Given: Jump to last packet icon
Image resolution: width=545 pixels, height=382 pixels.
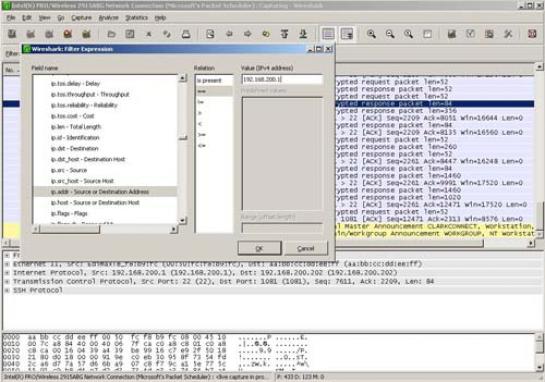Looking at the screenshot, I should (x=303, y=34).
